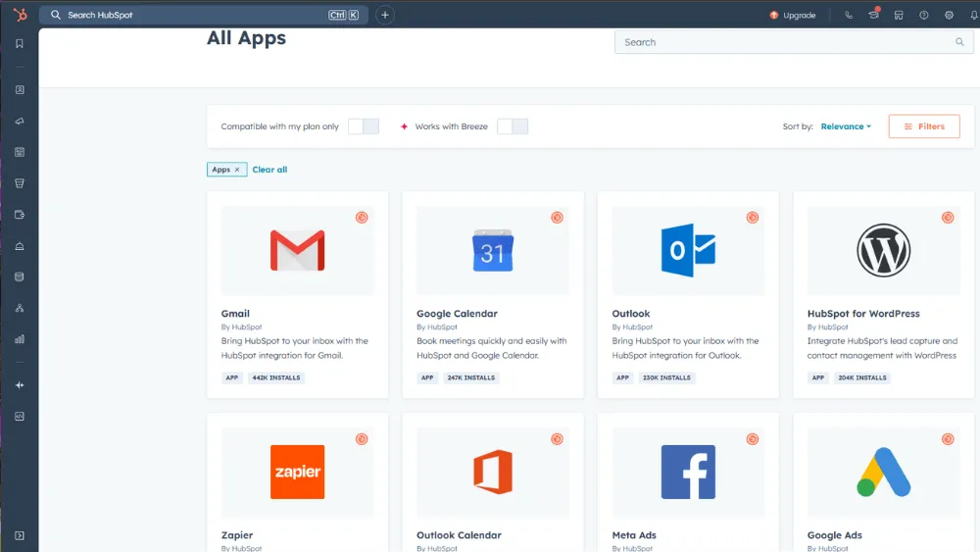Open the Data management sidebar icon
The height and width of the screenshot is (552, 980).
20,276
